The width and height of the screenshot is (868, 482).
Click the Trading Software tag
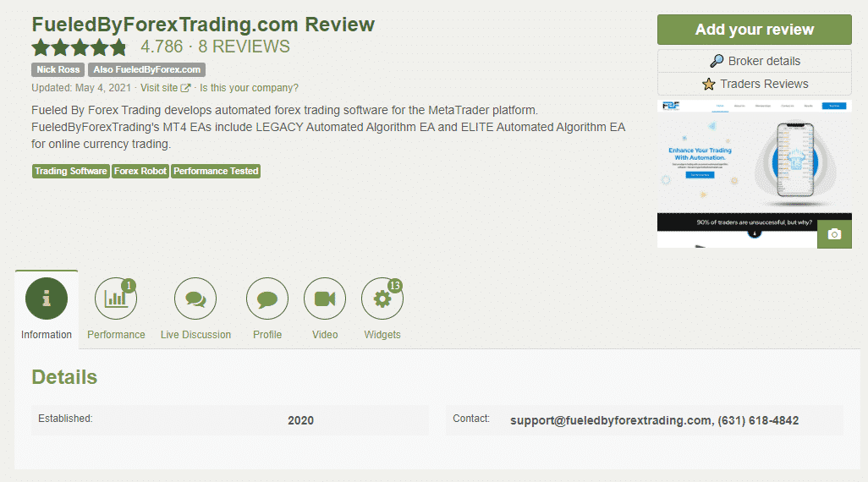point(71,171)
